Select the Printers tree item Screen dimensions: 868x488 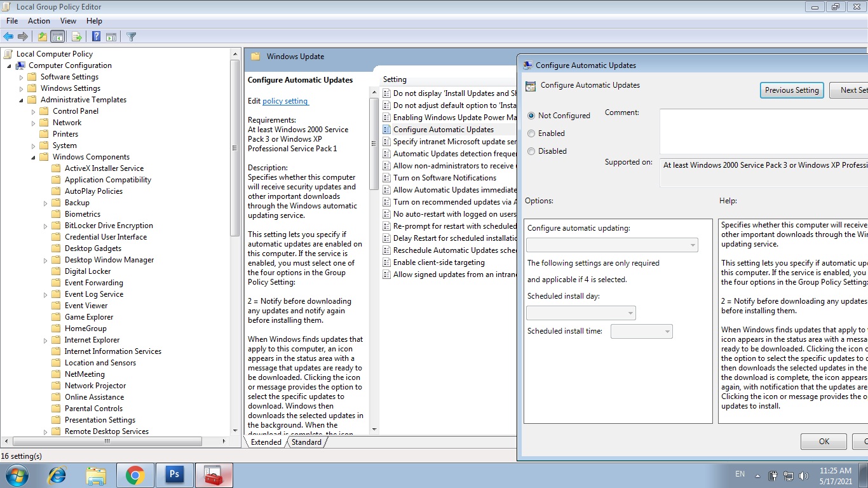[65, 134]
